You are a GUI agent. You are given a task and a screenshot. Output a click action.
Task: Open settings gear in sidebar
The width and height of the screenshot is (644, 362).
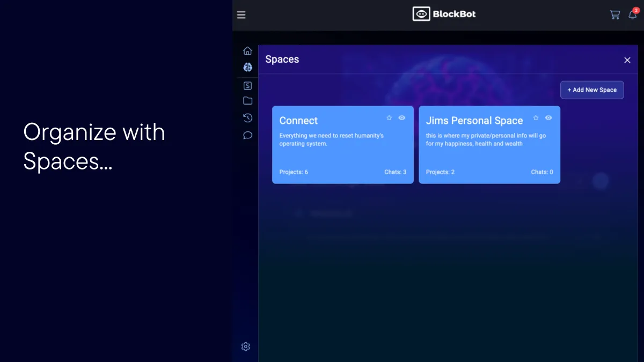click(246, 346)
